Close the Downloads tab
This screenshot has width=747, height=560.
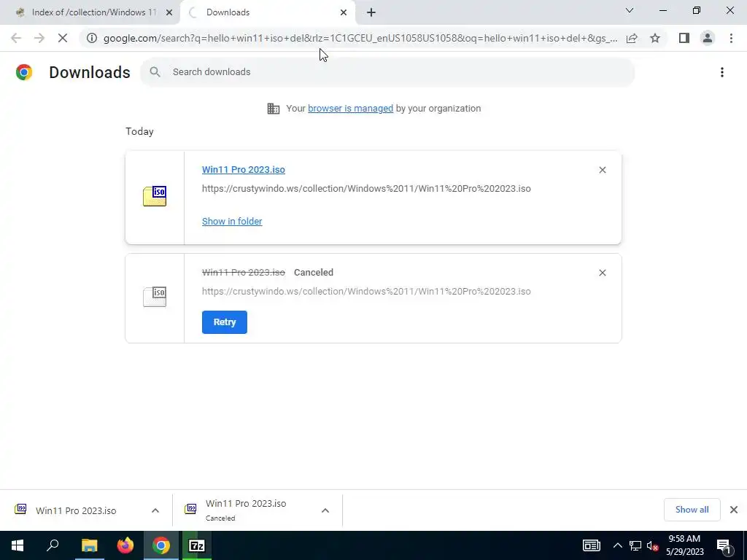(x=344, y=12)
